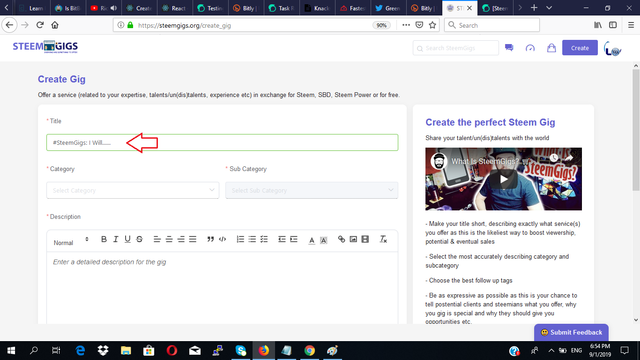Open Opera from the taskbar
The width and height of the screenshot is (640, 360).
[172, 351]
